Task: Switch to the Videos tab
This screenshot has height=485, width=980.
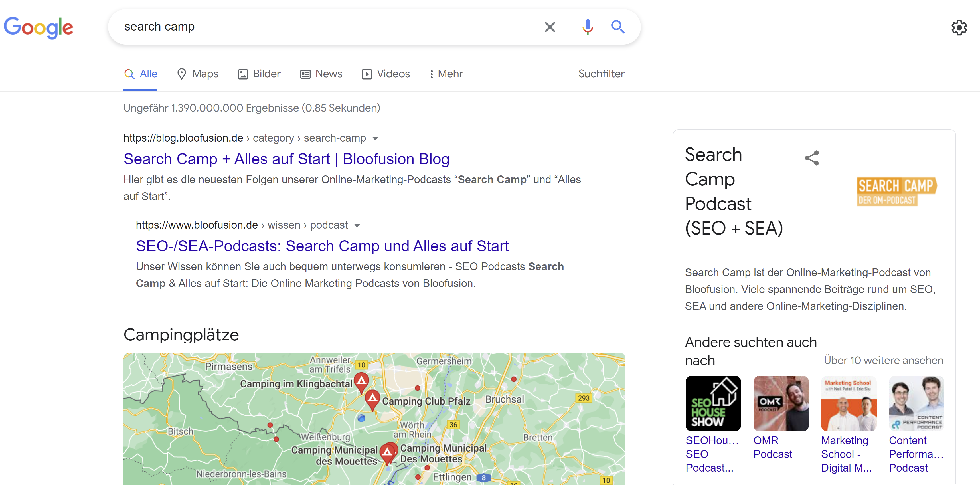Action: (386, 74)
